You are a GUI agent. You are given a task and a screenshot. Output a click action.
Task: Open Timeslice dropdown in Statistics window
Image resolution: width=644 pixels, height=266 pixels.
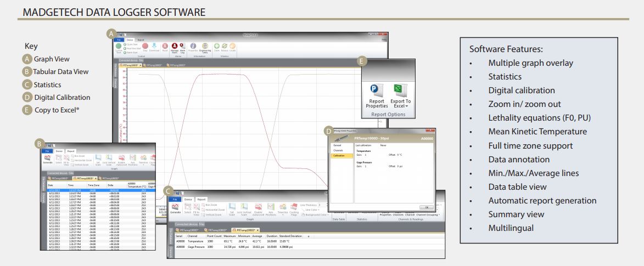(283, 209)
